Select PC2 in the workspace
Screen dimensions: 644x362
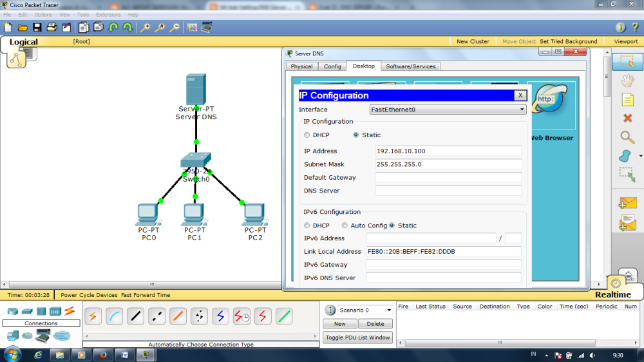coord(254,215)
